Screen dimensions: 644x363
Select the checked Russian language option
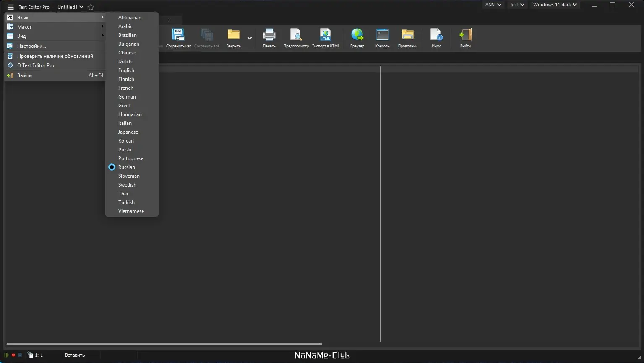pos(132,167)
